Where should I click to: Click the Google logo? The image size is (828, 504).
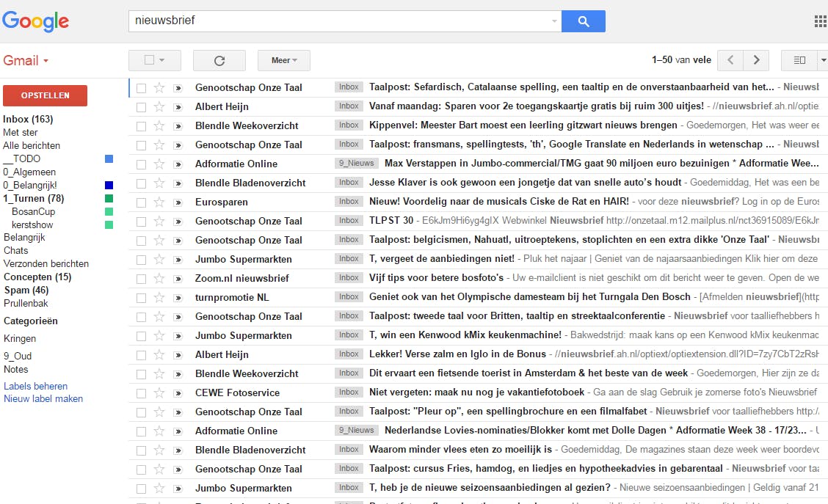35,21
